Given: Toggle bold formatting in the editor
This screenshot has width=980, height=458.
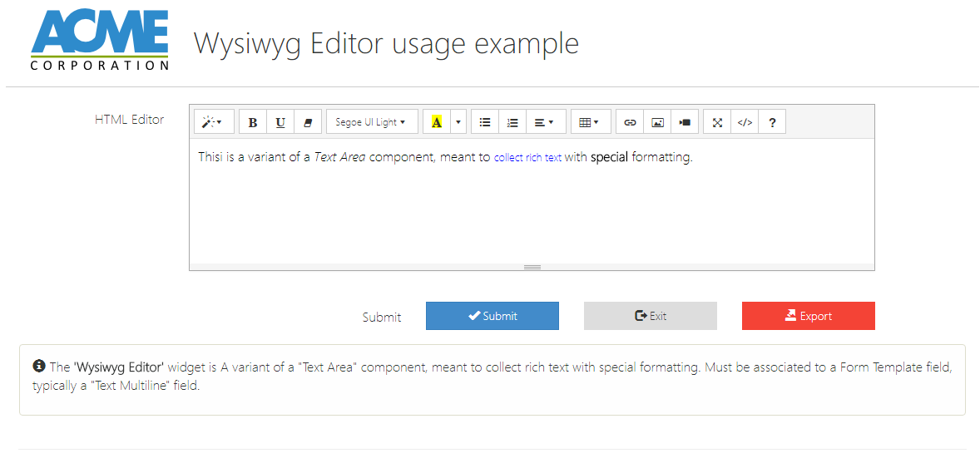Looking at the screenshot, I should click(x=253, y=122).
